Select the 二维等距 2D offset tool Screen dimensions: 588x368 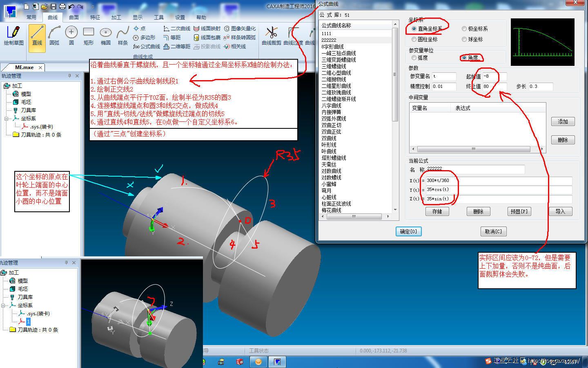tap(177, 46)
